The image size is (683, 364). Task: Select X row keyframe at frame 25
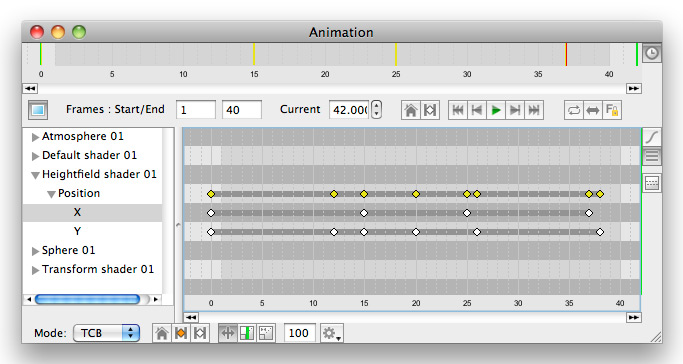pyautogui.click(x=467, y=213)
